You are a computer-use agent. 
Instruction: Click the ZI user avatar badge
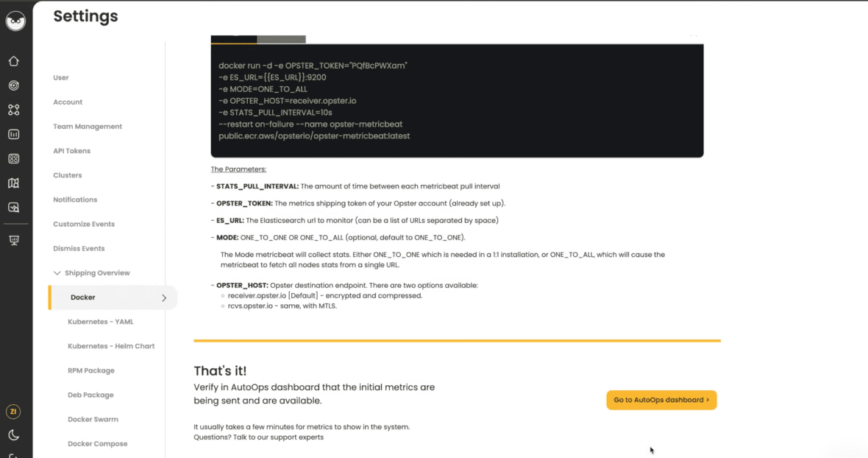point(13,412)
